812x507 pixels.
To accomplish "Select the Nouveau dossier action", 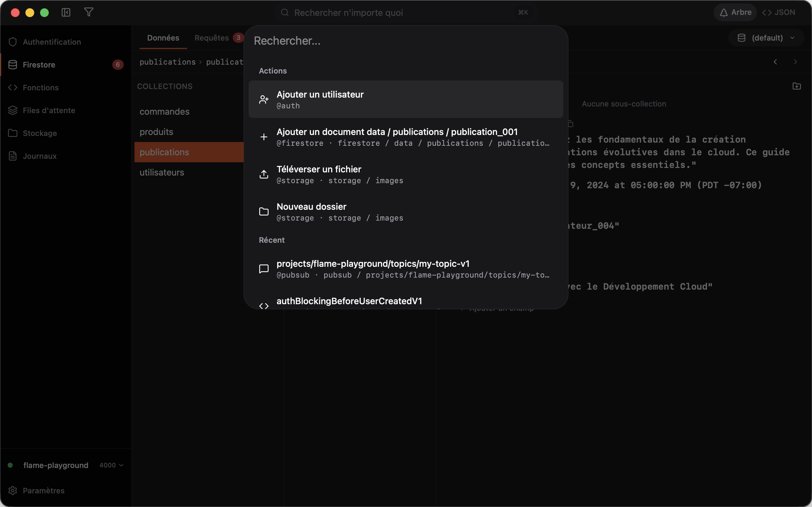I will click(406, 212).
